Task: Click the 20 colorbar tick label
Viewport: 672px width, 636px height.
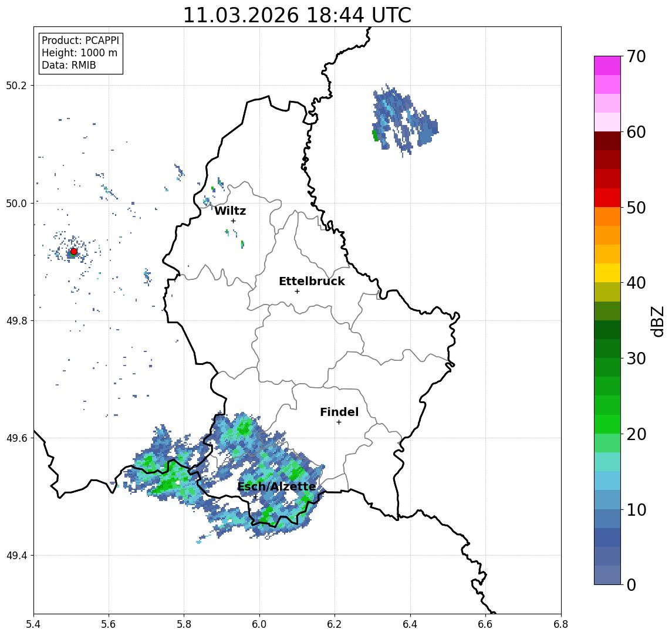Action: [636, 434]
